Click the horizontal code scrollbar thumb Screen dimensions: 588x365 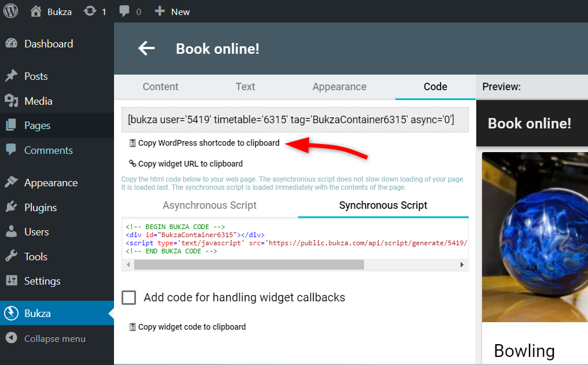tap(249, 264)
